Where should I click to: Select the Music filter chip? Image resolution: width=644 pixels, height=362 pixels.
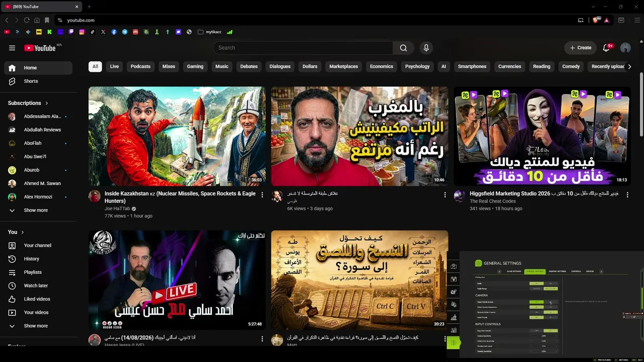pyautogui.click(x=222, y=66)
